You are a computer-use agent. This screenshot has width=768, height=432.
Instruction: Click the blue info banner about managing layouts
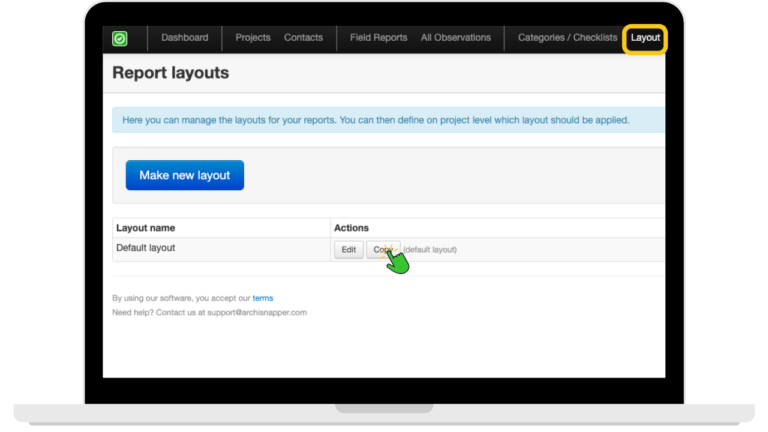(388, 120)
